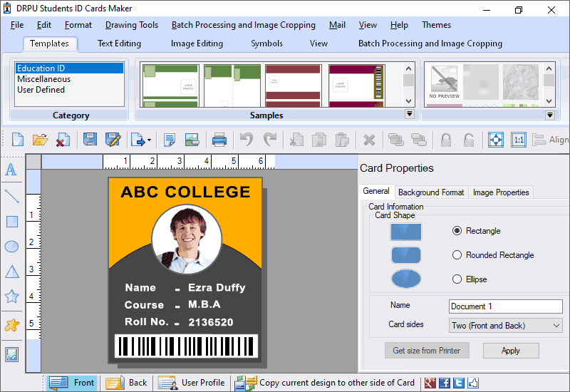Select the Ellipse card shape radio
The image size is (570, 392).
(x=457, y=279)
